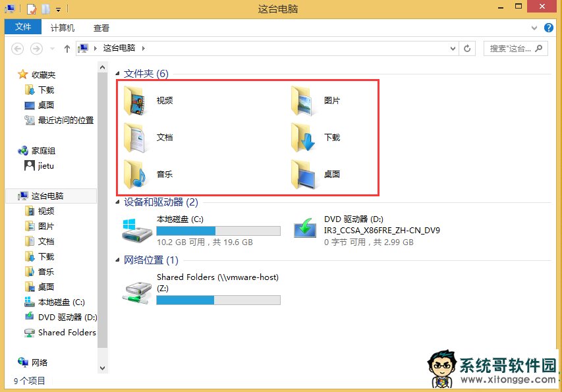Open the 计算机 computer ribbon tab

coord(63,28)
